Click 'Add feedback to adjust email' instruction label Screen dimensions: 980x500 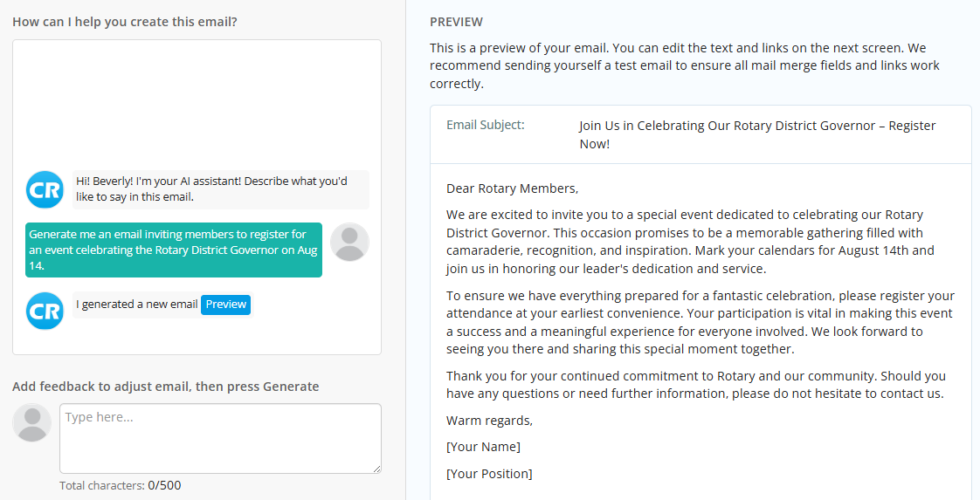[x=166, y=387]
